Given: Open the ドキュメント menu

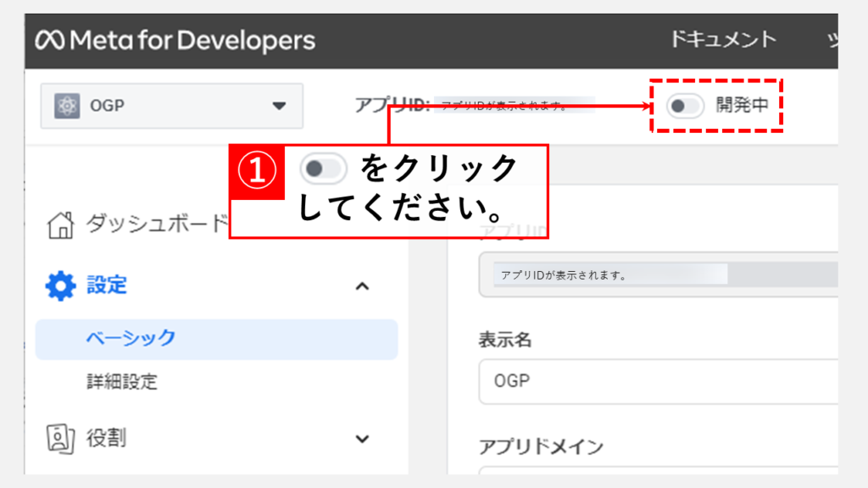Looking at the screenshot, I should coord(722,39).
